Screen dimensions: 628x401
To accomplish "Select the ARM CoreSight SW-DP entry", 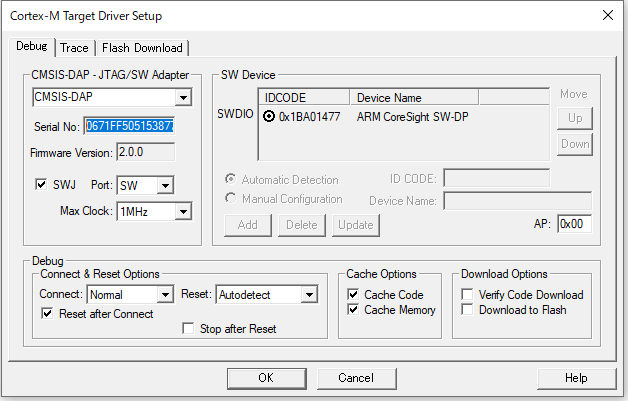I will click(x=412, y=117).
